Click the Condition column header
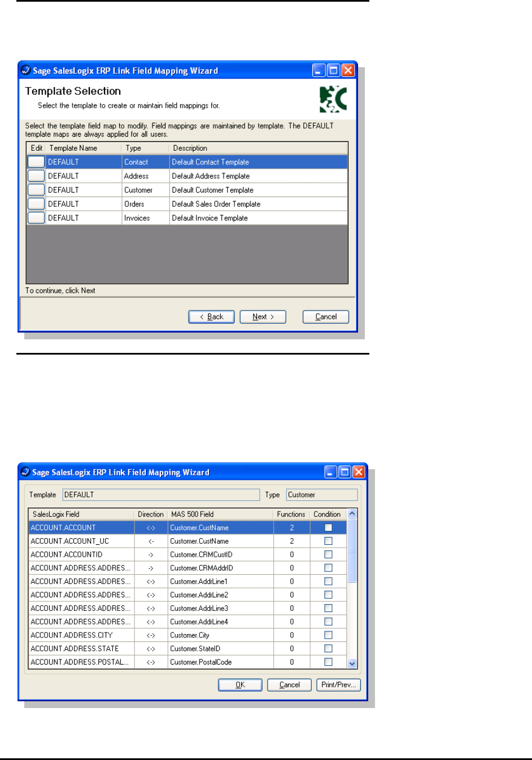 [328, 514]
